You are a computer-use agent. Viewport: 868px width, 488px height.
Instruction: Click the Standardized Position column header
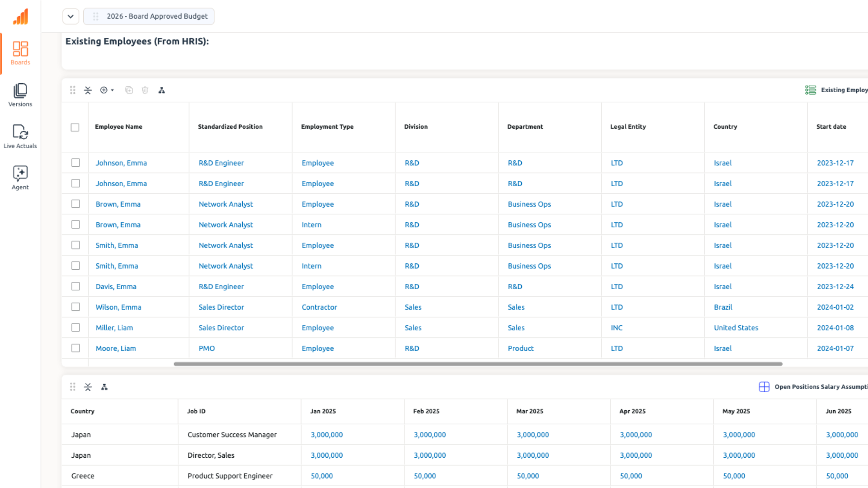(x=230, y=127)
